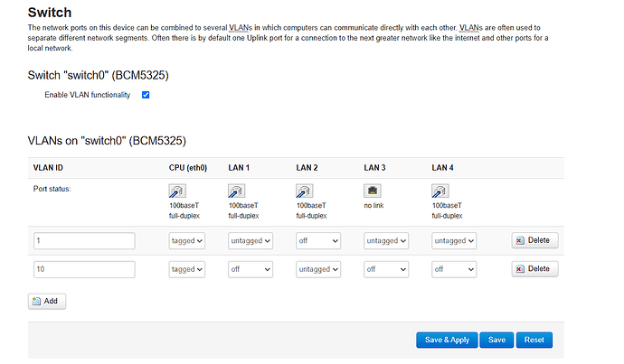Screen dimensions: 624x364
Task: Click the Save button
Action: 496,341
